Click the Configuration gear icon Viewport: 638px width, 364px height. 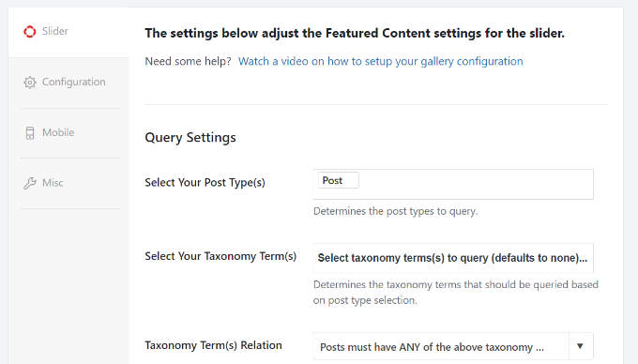(x=30, y=83)
